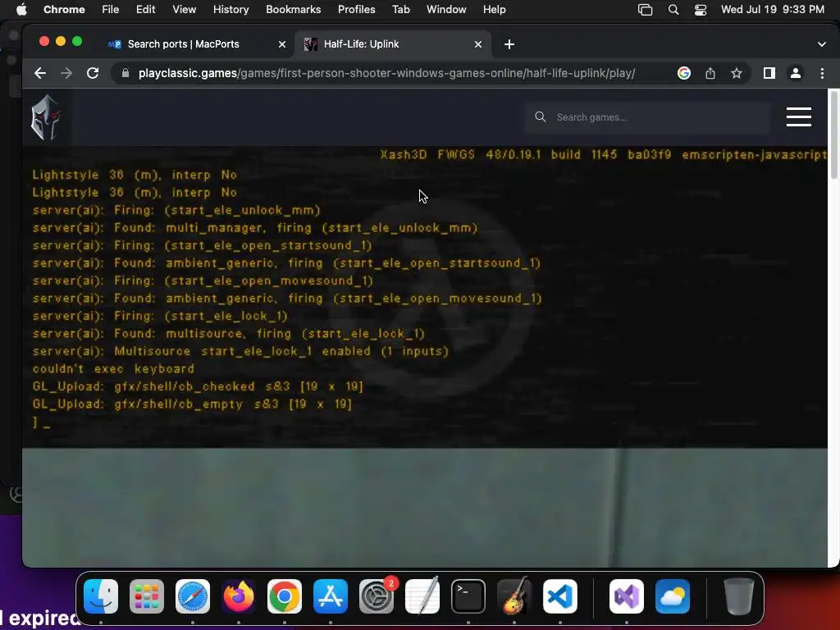
Task: Click "Firing: (start_ele_unlock_mm)" console line
Action: [x=176, y=210]
